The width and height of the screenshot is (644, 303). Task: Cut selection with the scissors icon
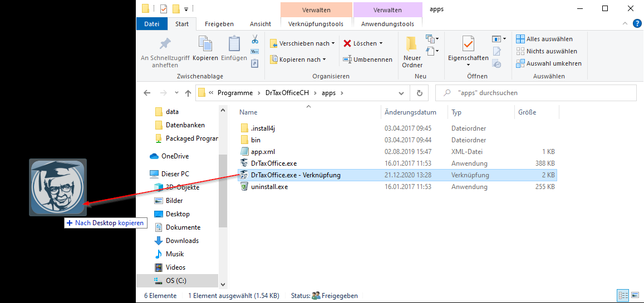(x=254, y=39)
